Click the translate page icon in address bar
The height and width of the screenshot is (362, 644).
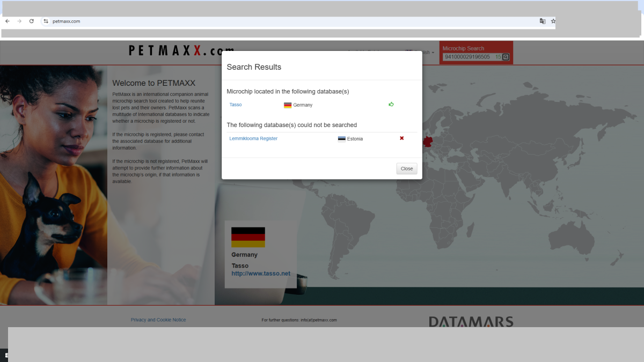pyautogui.click(x=543, y=21)
